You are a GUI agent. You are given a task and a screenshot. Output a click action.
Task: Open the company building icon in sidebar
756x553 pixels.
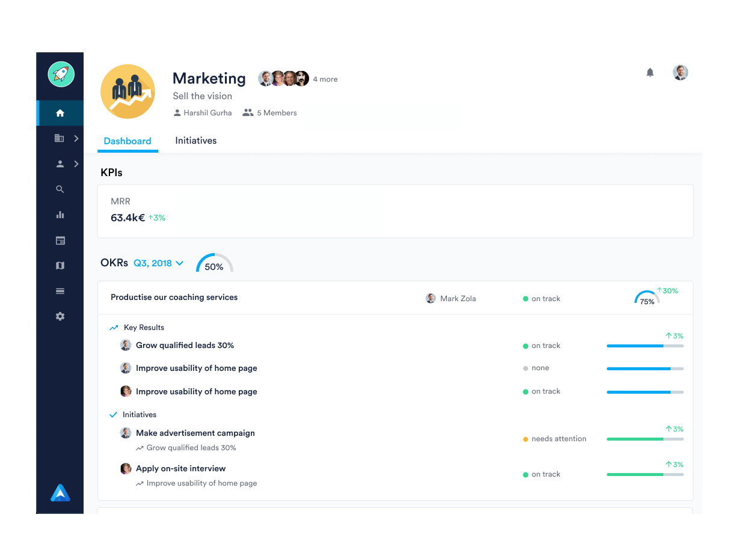click(x=59, y=138)
